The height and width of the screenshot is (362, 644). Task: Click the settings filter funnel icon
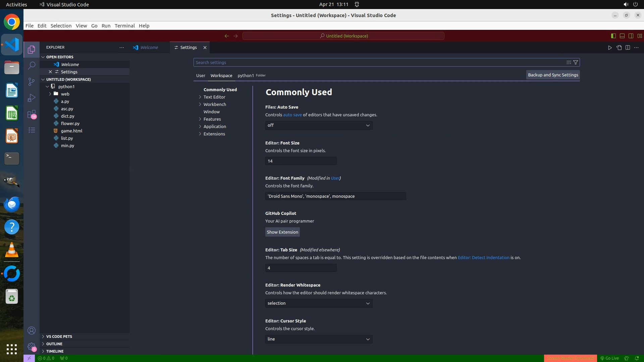point(576,62)
